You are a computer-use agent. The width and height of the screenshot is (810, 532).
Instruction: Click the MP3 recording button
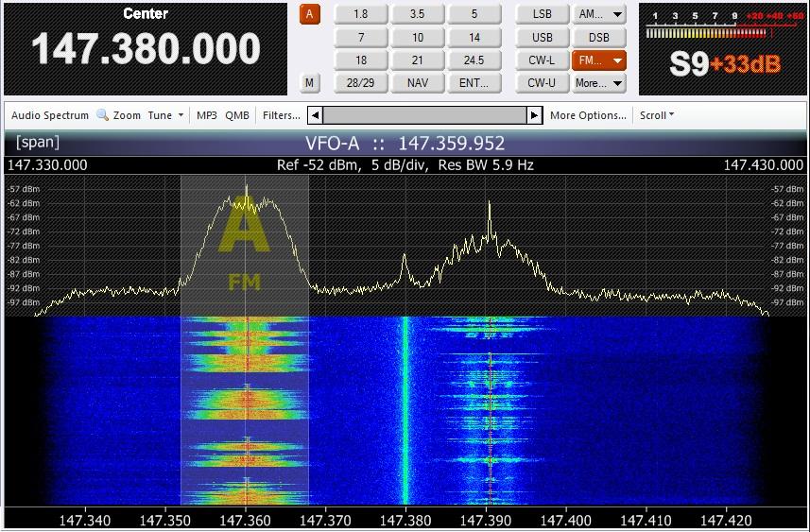[x=206, y=115]
